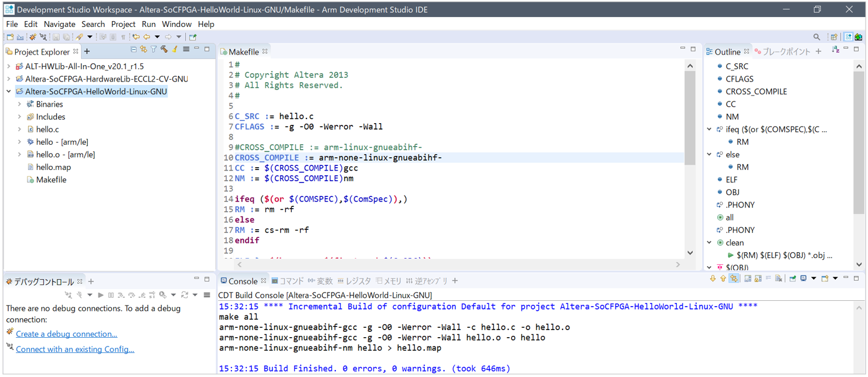Viewport: 868px width, 377px height.
Task: Open the Project Explorer view menu
Action: (x=186, y=50)
